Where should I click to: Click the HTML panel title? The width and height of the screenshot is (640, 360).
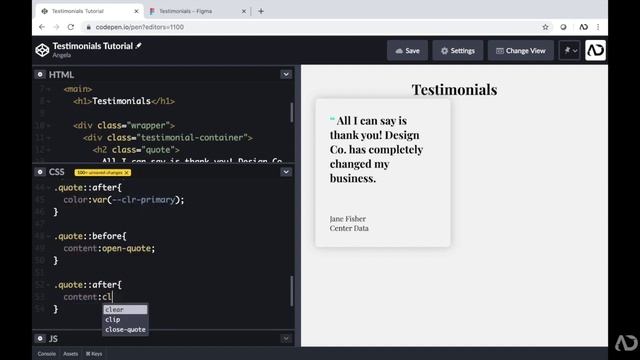[x=61, y=75]
